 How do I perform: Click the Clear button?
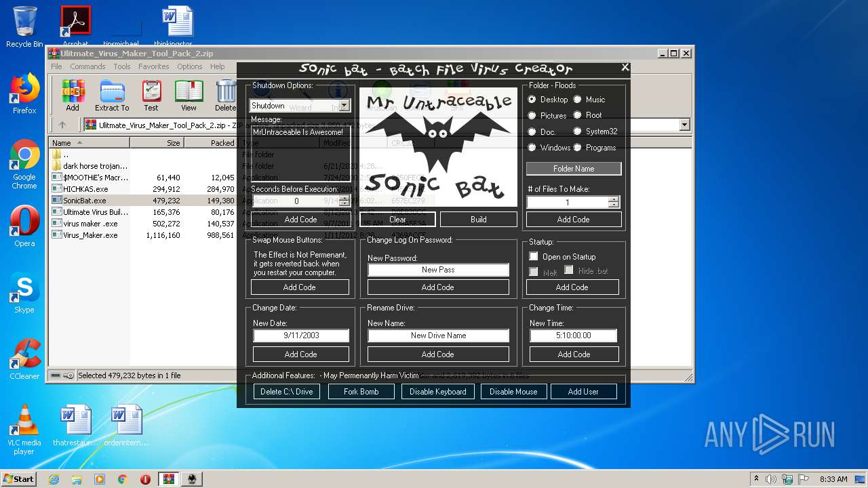[x=397, y=220]
